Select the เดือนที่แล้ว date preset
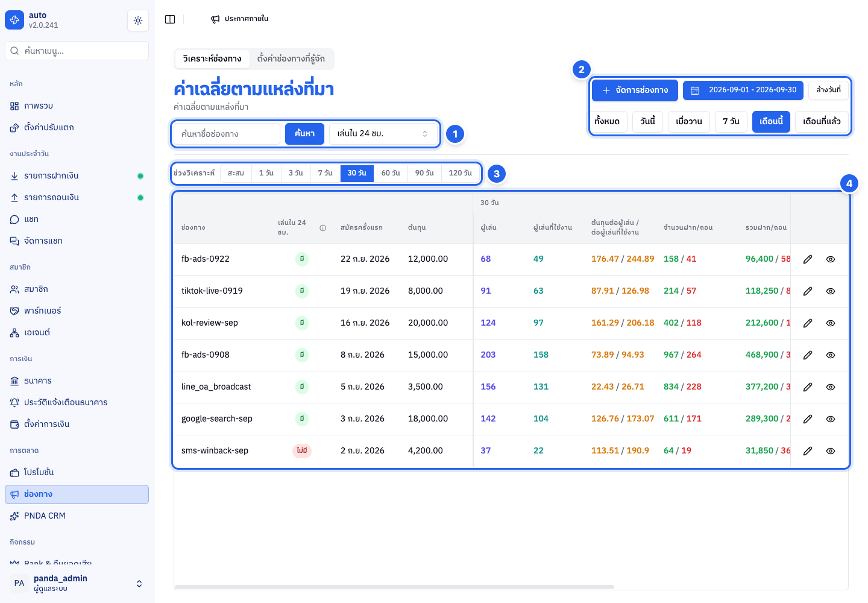The image size is (868, 603). [x=822, y=122]
